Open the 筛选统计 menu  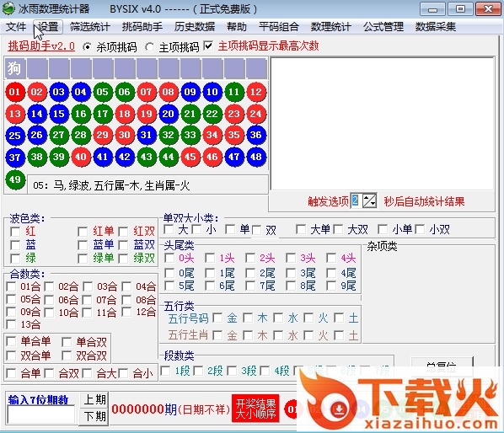(89, 27)
